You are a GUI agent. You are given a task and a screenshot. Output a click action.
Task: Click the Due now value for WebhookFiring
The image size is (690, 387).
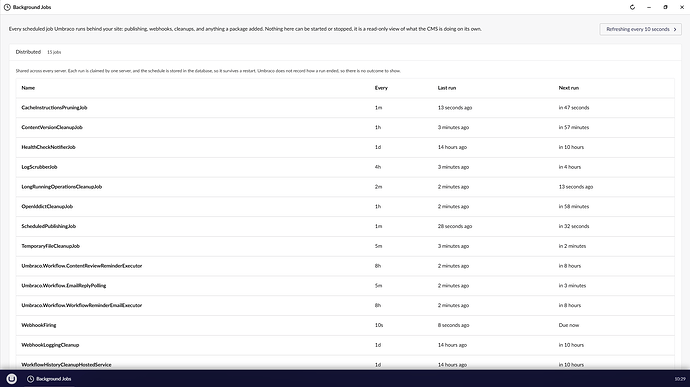(569, 325)
